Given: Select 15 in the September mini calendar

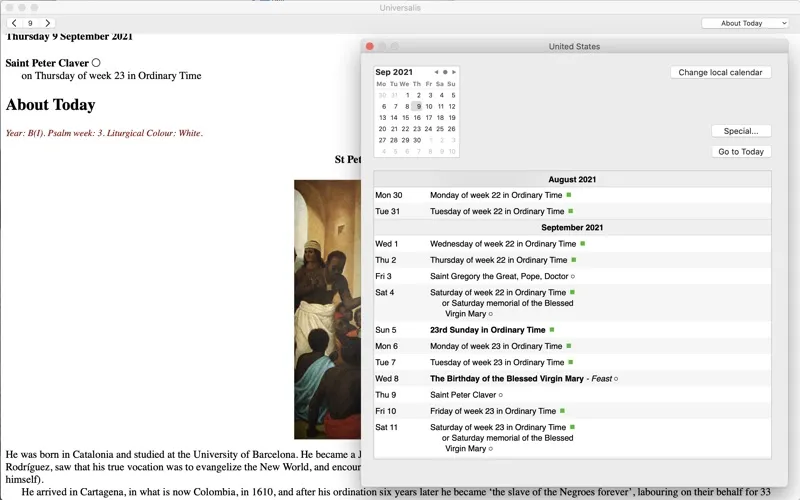Looking at the screenshot, I should coord(405,118).
